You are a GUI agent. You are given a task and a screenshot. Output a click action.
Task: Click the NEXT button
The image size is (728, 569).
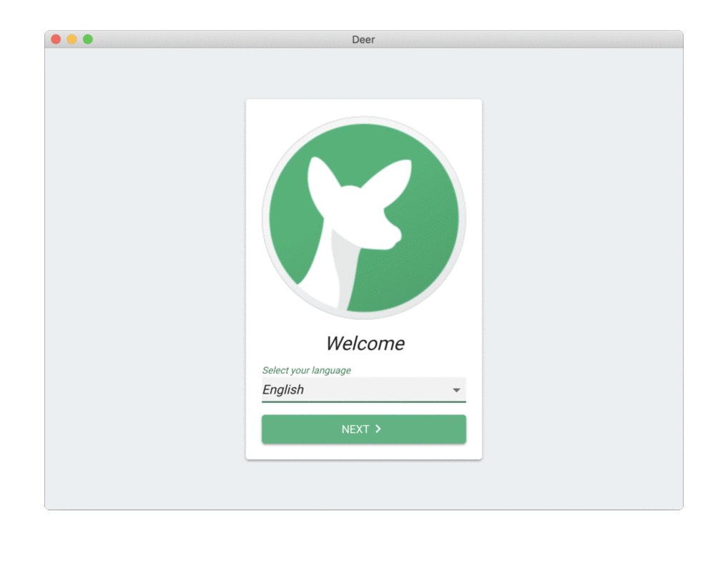coord(363,429)
